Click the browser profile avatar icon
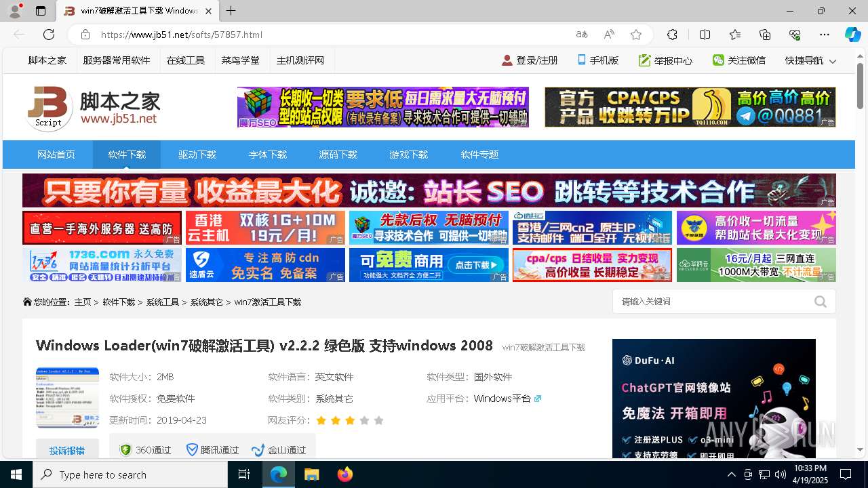Image resolution: width=868 pixels, height=488 pixels. (x=15, y=11)
